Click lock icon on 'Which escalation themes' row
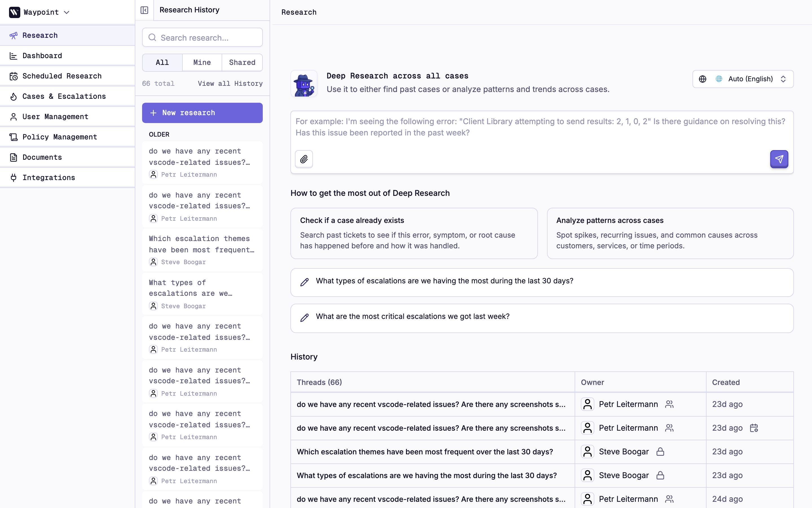 pos(660,452)
